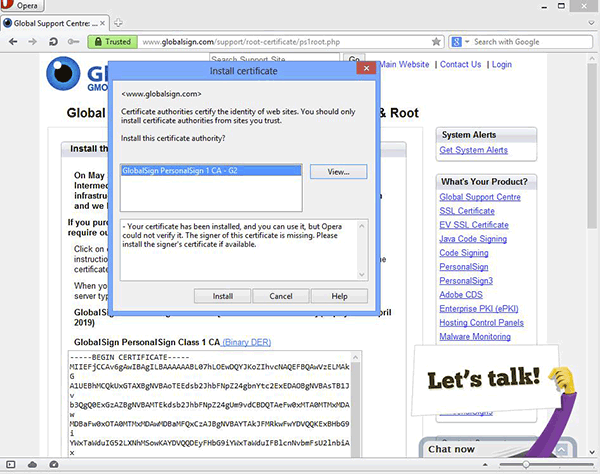Click the Let's talk! chat banner
Viewport: 600px width, 474px height.
tap(485, 380)
